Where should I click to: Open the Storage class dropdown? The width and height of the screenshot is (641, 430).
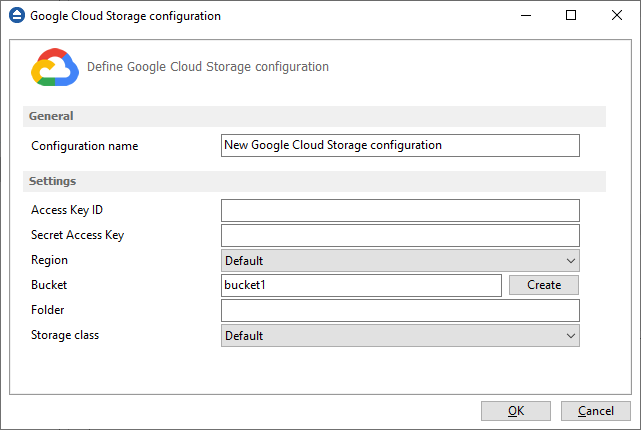[x=400, y=336]
